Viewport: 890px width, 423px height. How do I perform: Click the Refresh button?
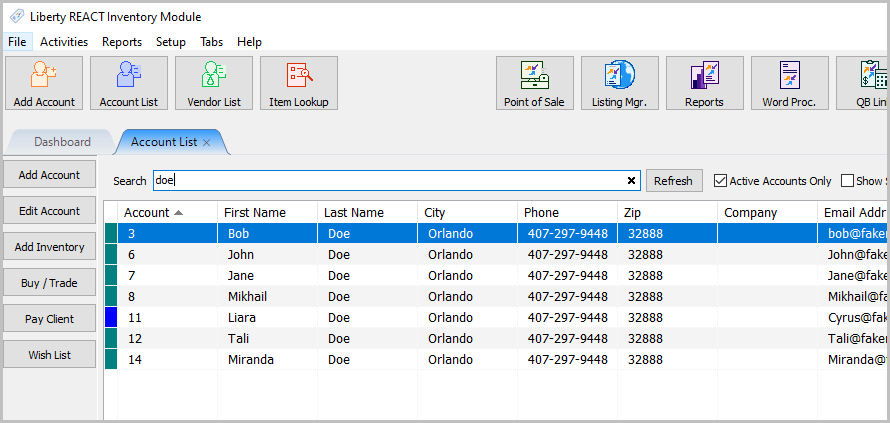pyautogui.click(x=674, y=181)
